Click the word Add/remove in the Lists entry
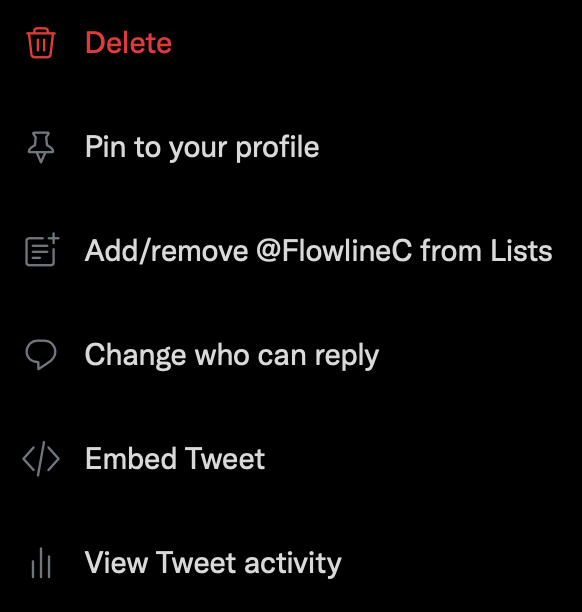The image size is (582, 612). [x=167, y=251]
